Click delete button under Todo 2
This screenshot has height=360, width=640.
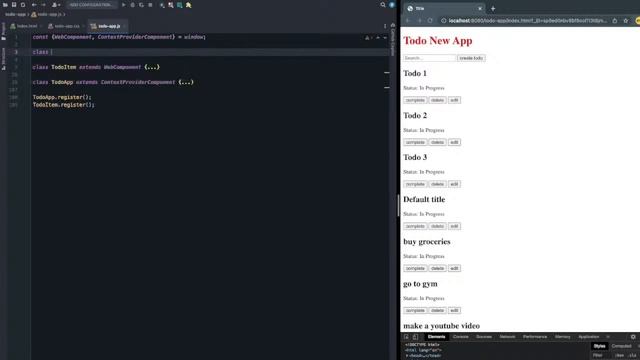437,142
